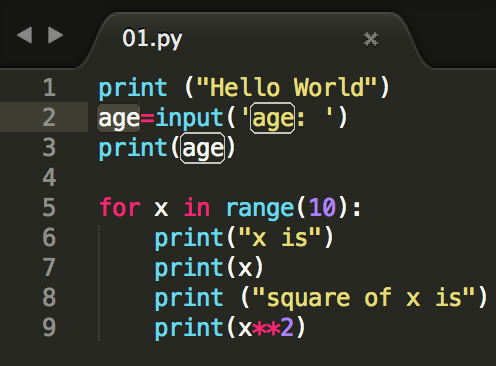Screen dimensions: 496x366
Task: Click the "x is" string
Action: (280, 237)
